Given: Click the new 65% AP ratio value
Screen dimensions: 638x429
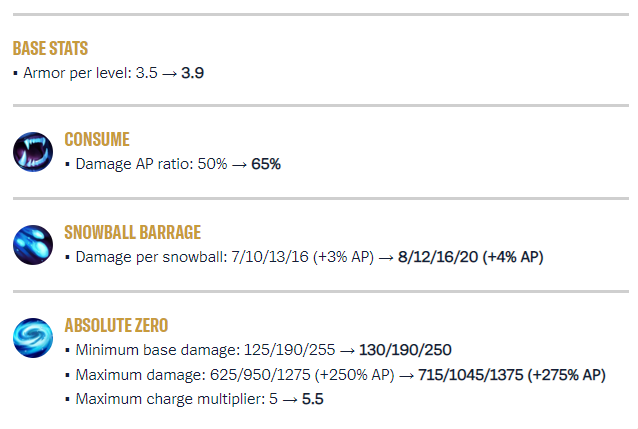Looking at the screenshot, I should [x=266, y=164].
